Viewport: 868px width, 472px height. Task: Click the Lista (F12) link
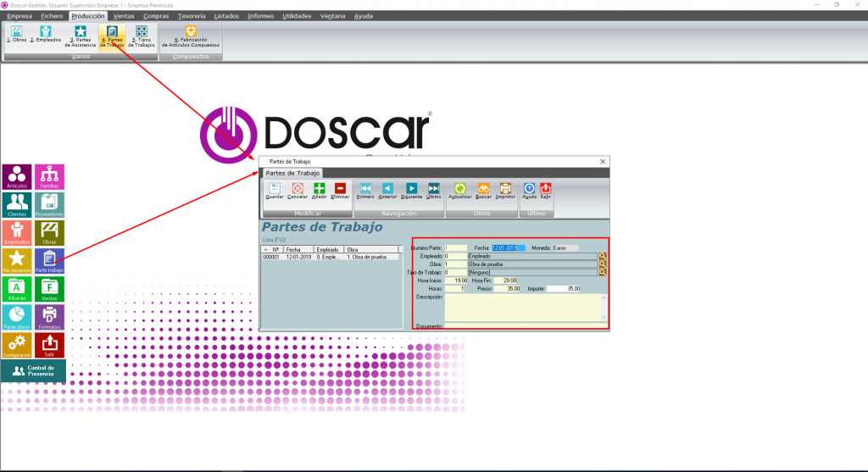[274, 240]
